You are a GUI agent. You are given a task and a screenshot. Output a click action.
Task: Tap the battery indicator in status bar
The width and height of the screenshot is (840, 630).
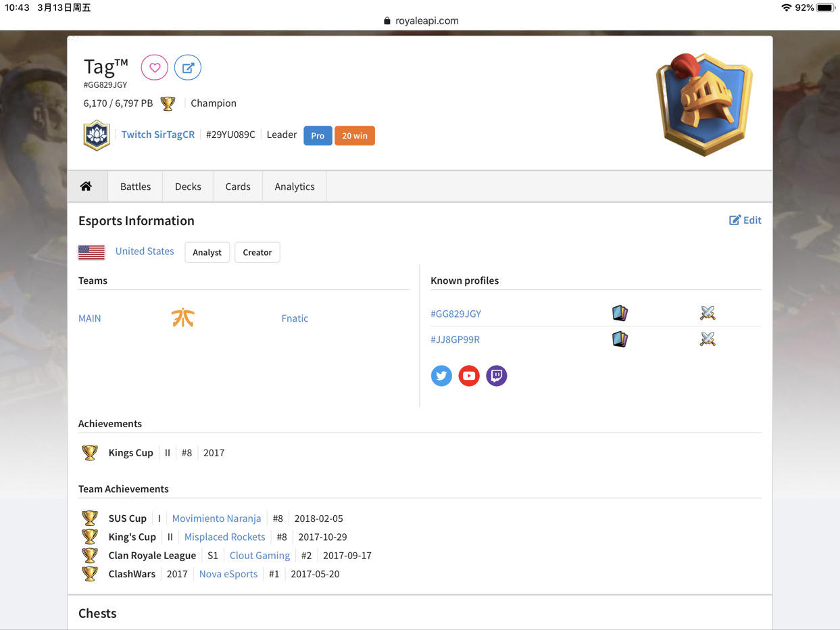[x=826, y=7]
